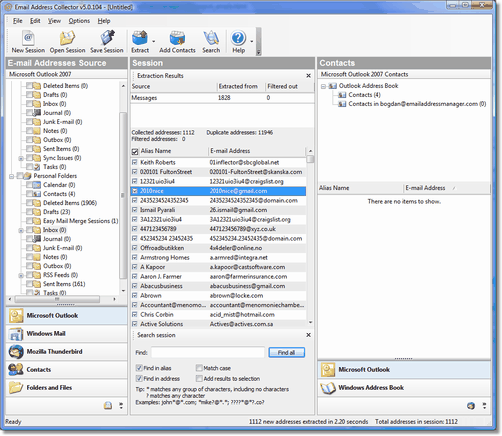Open the Edit menu
502x436 pixels.
[35, 21]
